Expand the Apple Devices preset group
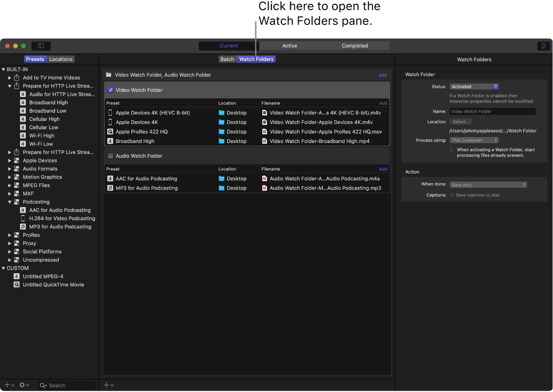The width and height of the screenshot is (553, 392). point(10,161)
